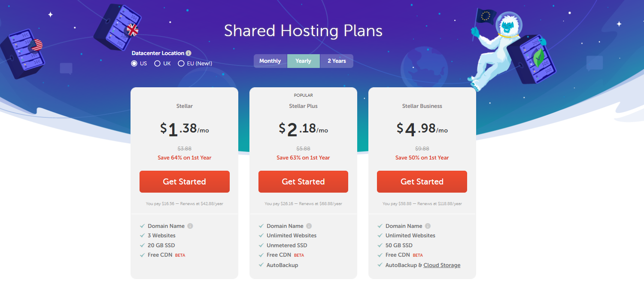Get Started with Stellar Business plan

[422, 181]
